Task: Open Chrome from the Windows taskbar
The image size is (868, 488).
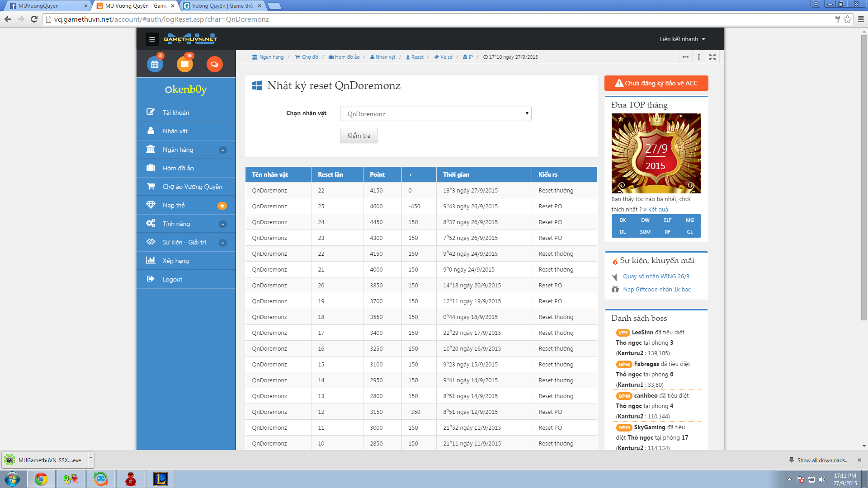Action: pyautogui.click(x=41, y=479)
